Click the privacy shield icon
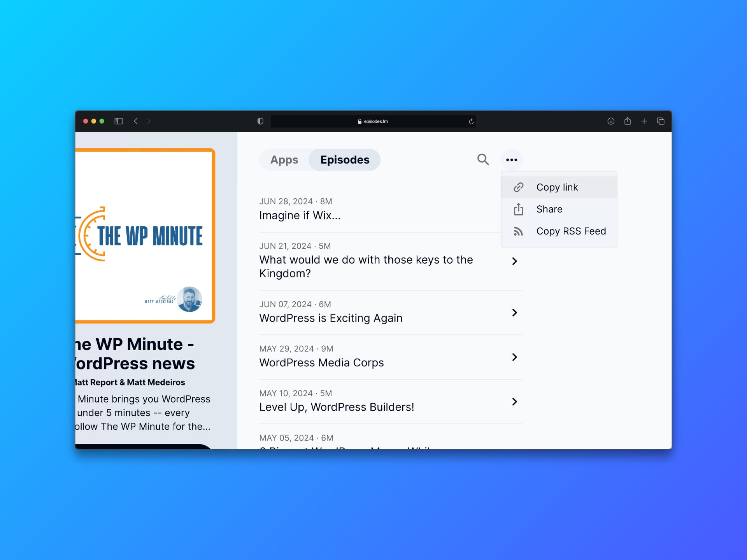 pyautogui.click(x=260, y=121)
